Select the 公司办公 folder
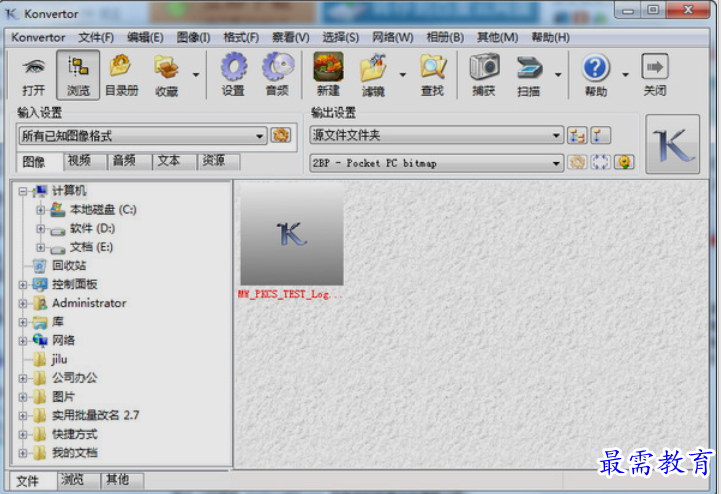721x494 pixels. click(74, 378)
